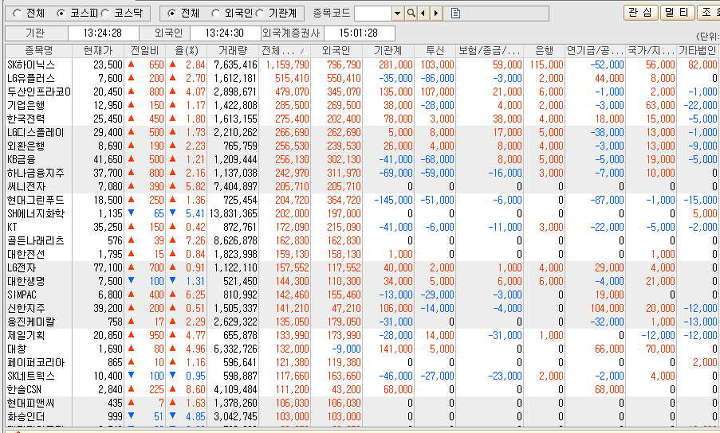Image resolution: width=720 pixels, height=433 pixels.
Task: Select the 코스피 radio button
Action: pyautogui.click(x=60, y=13)
